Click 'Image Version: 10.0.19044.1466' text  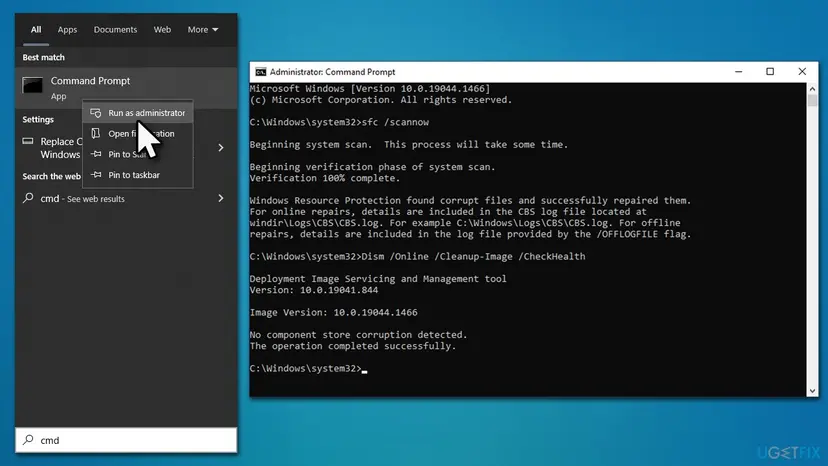tap(334, 312)
